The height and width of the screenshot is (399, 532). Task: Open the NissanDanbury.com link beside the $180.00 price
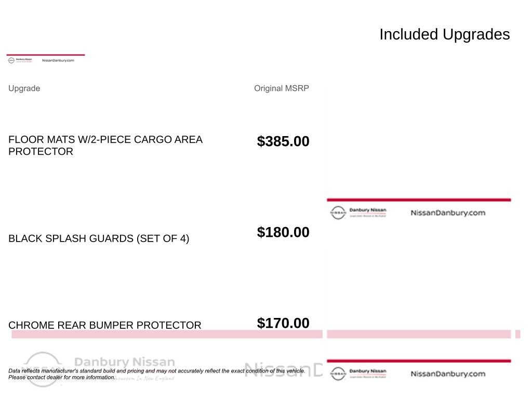448,212
